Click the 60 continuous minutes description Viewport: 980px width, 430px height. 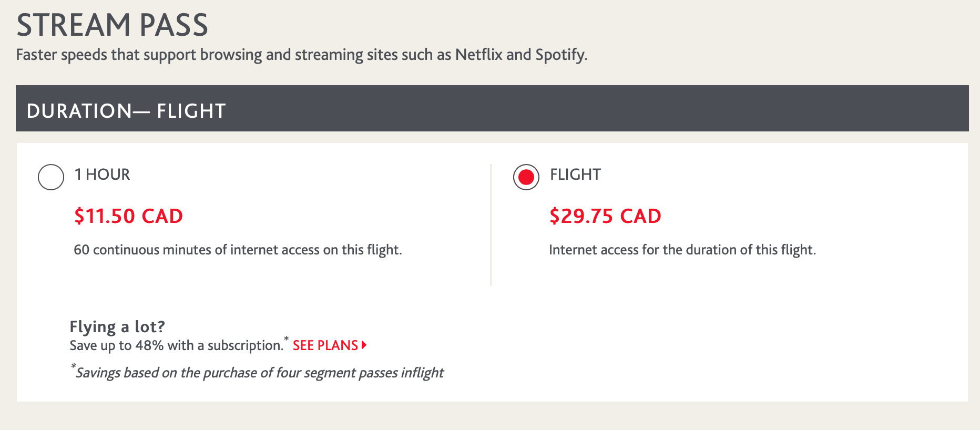[x=238, y=250]
